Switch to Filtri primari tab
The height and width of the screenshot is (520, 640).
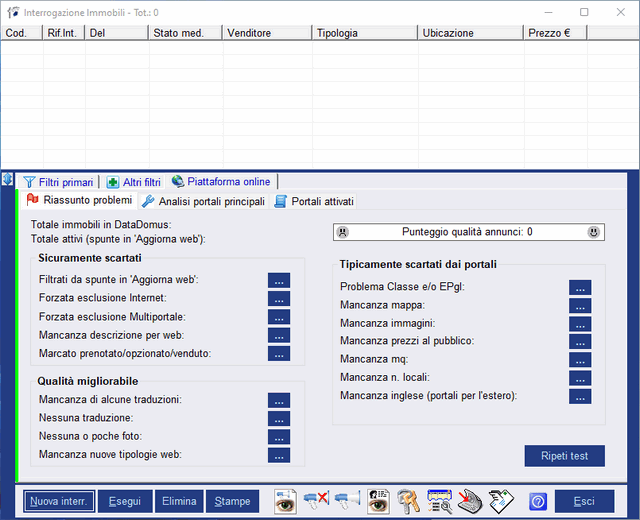click(58, 182)
